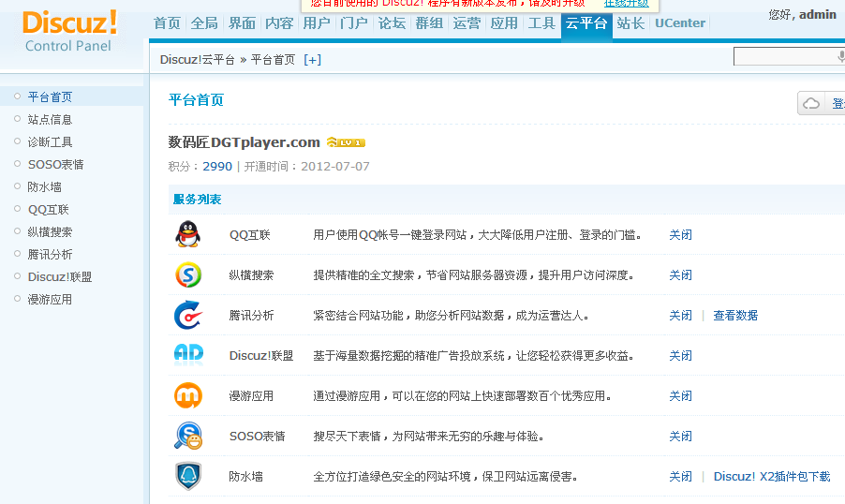Click the 在线升级 link in notice bar
Image resolution: width=845 pixels, height=504 pixels.
coord(626,3)
